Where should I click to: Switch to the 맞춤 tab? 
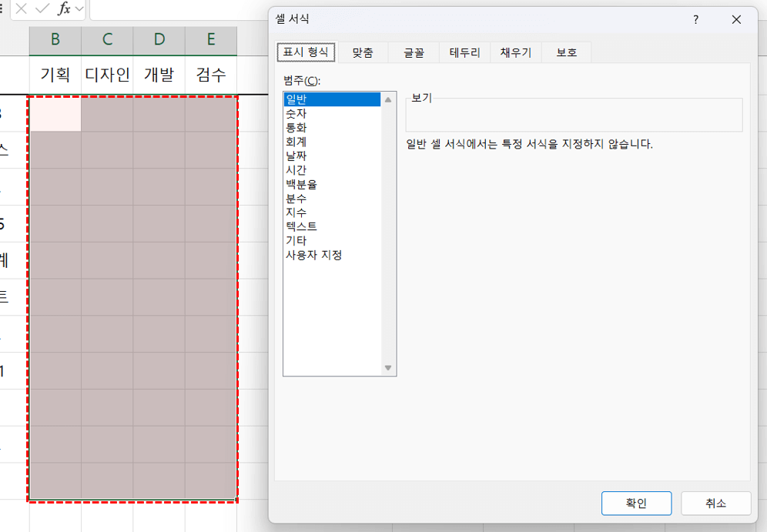click(x=360, y=52)
